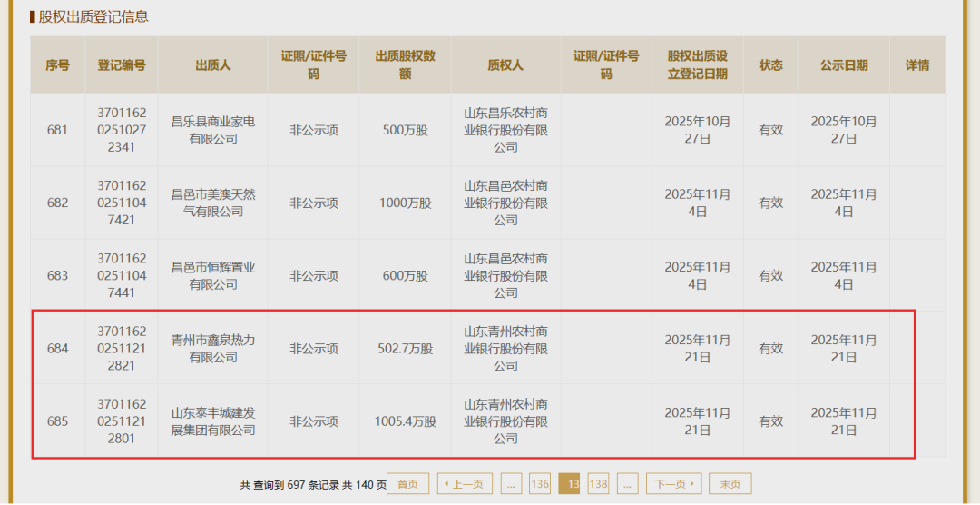Click the 序号 column header
Viewport: 980px width, 505px height.
[57, 65]
